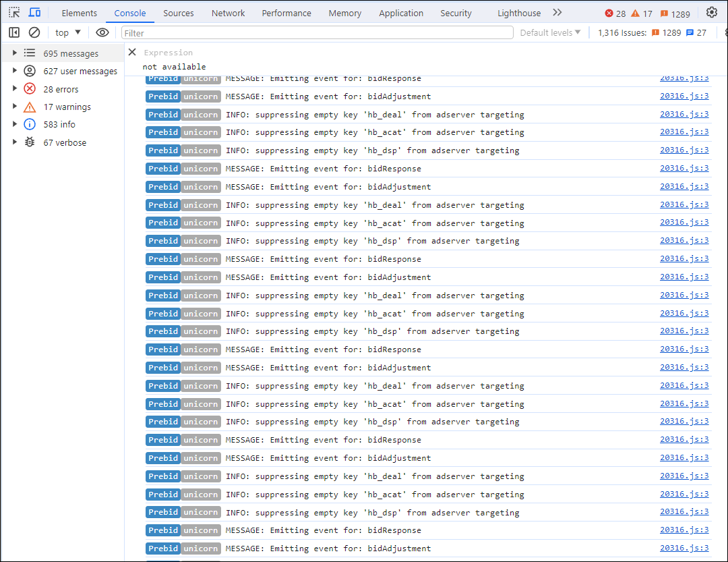Open DevTools settings gear icon
Viewport: 728px width, 562px height.
(x=712, y=12)
